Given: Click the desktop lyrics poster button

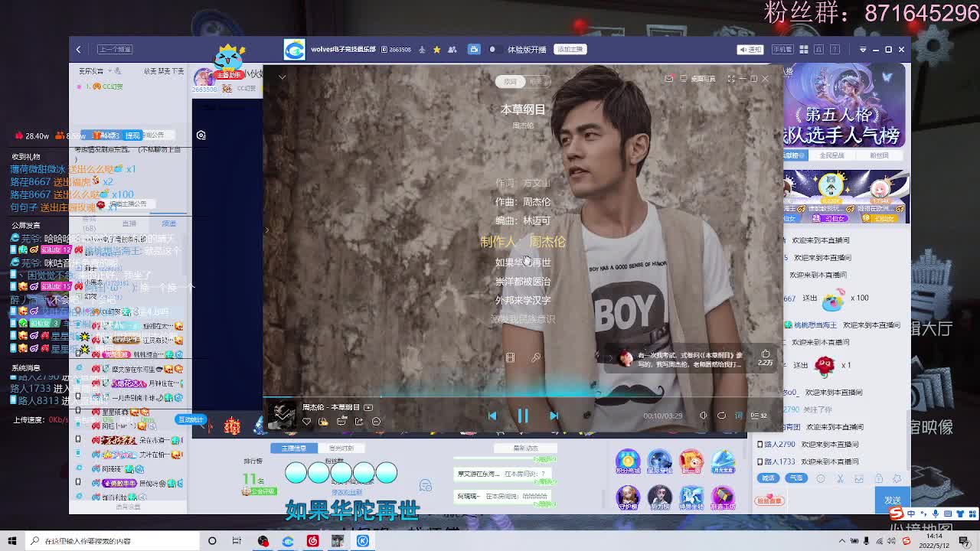Looking at the screenshot, I should [x=699, y=78].
